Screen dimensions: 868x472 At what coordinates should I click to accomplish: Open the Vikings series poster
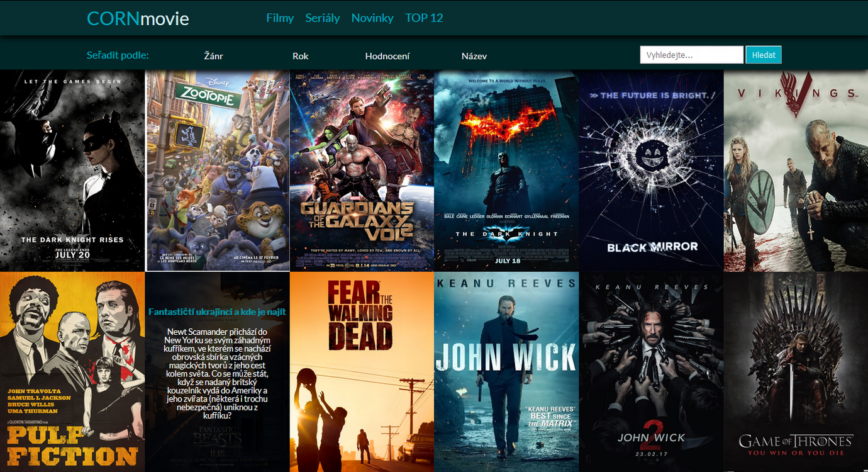point(796,171)
